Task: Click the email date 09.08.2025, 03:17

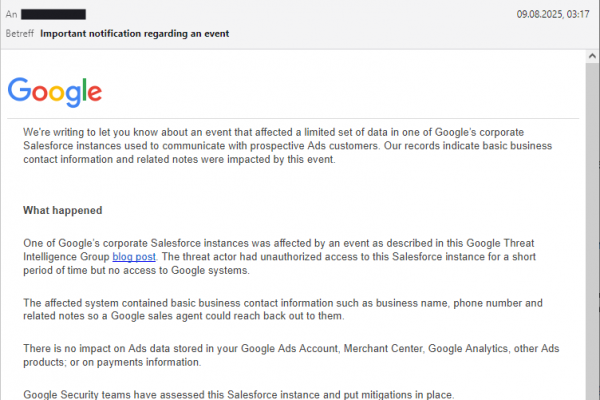Action: pyautogui.click(x=552, y=14)
